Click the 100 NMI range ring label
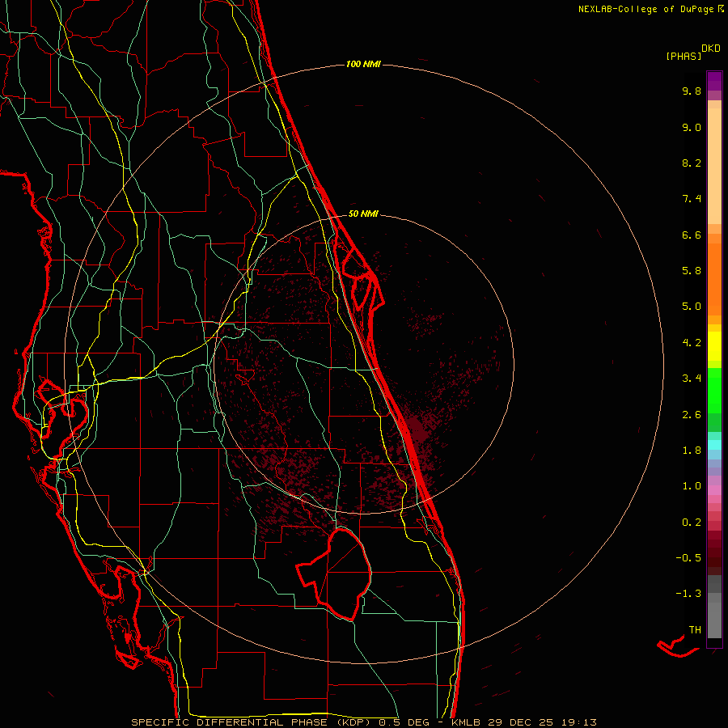 [x=363, y=64]
